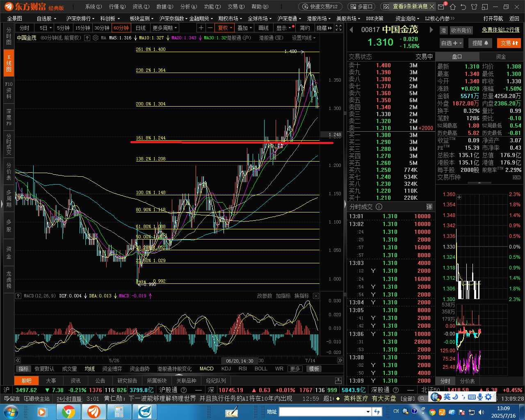Viewport: 525px width, 420px height.
Task: Open the 分时成交 info circle icon
Action: [x=379, y=207]
